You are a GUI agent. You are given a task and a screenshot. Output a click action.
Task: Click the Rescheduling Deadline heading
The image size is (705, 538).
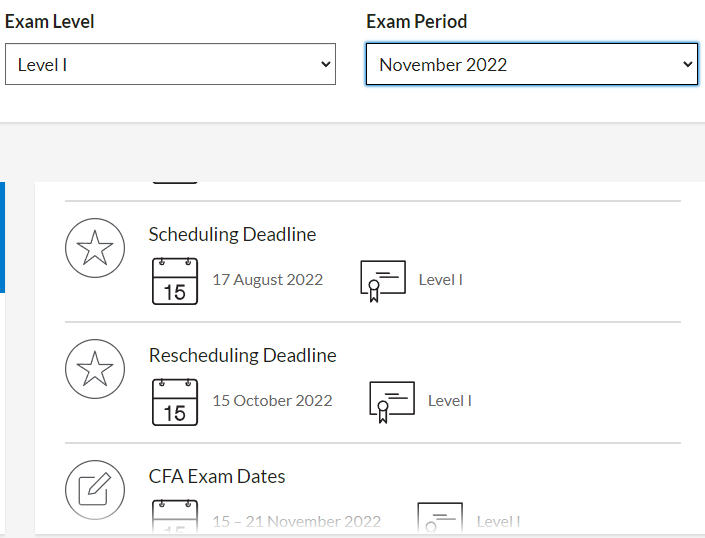point(242,356)
